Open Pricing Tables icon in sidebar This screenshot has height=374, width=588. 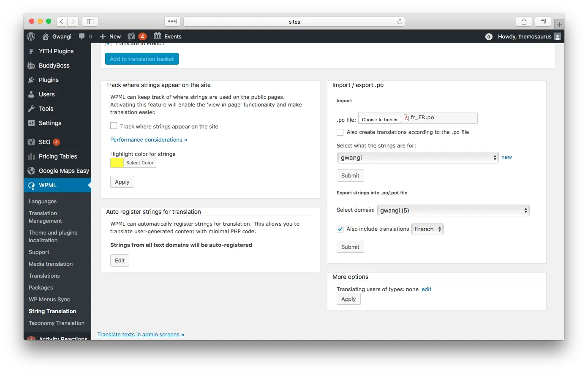coord(31,156)
